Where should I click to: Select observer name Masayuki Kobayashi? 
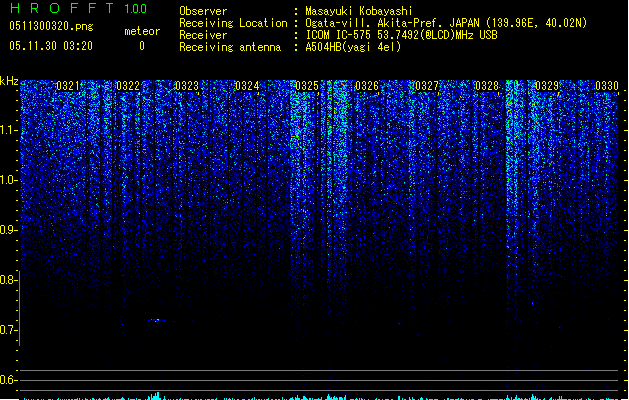tap(359, 11)
